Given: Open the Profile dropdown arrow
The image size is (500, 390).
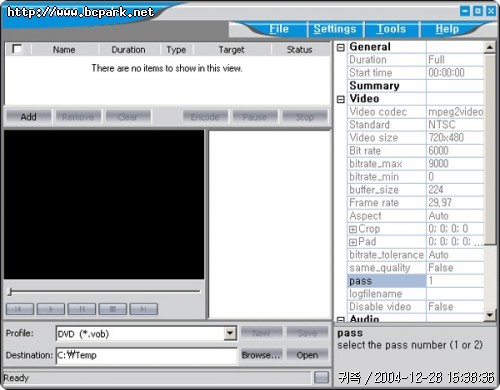Looking at the screenshot, I should click(230, 333).
